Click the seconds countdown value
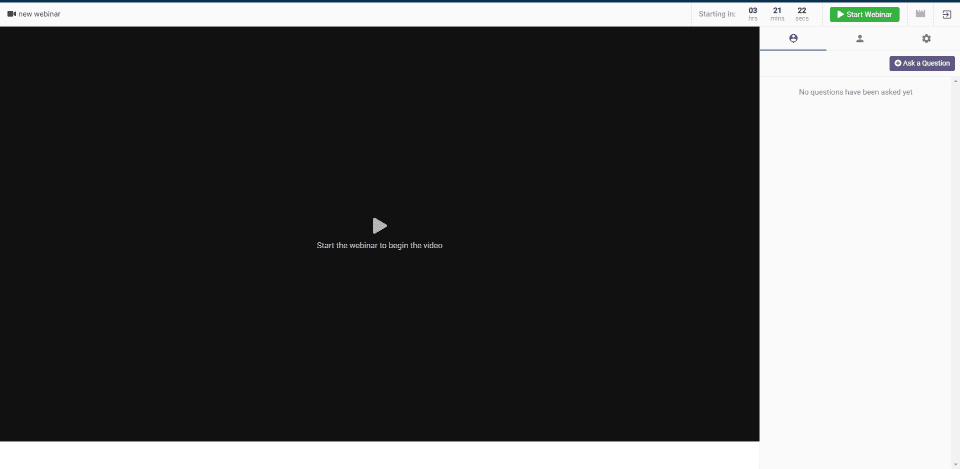 pos(802,10)
